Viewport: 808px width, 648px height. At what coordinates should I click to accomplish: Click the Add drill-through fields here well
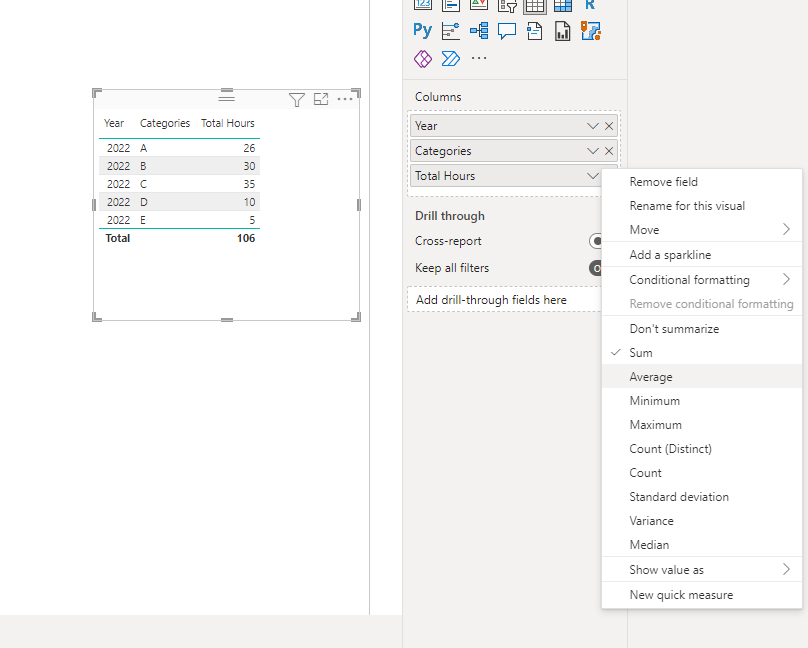[x=504, y=300]
